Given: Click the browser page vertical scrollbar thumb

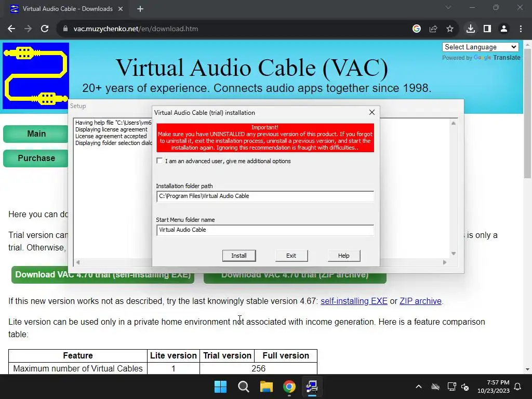Looking at the screenshot, I should [527, 113].
